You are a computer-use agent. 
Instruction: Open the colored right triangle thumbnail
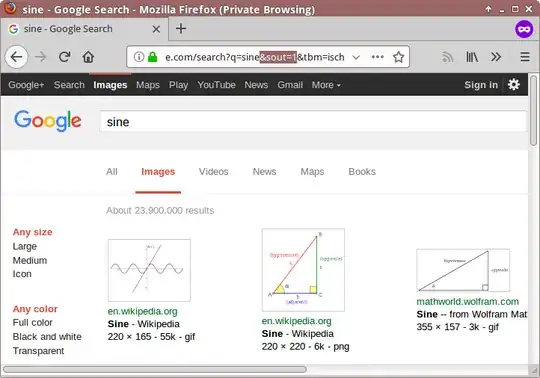303,270
